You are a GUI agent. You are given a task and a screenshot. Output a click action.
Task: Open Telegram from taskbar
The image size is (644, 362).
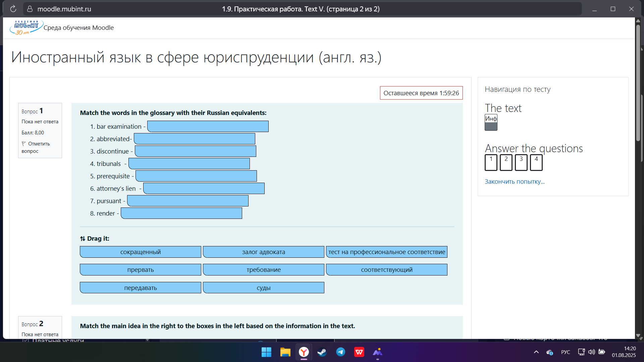tap(340, 352)
